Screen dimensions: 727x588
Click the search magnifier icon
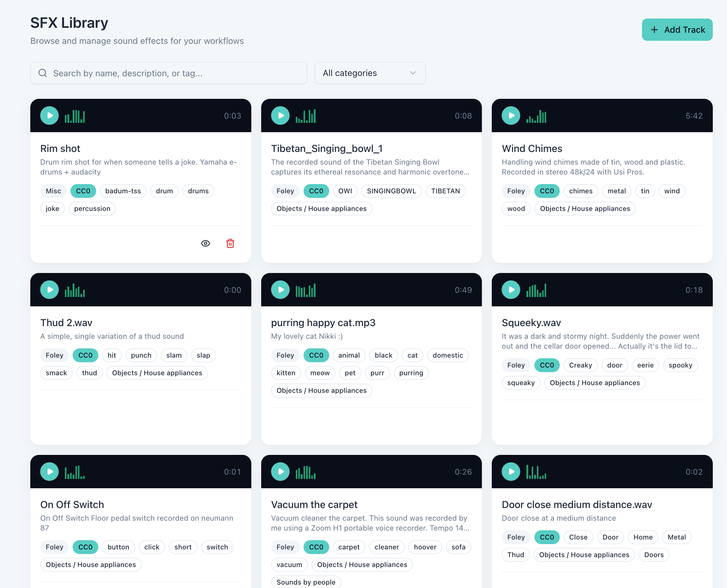point(43,73)
